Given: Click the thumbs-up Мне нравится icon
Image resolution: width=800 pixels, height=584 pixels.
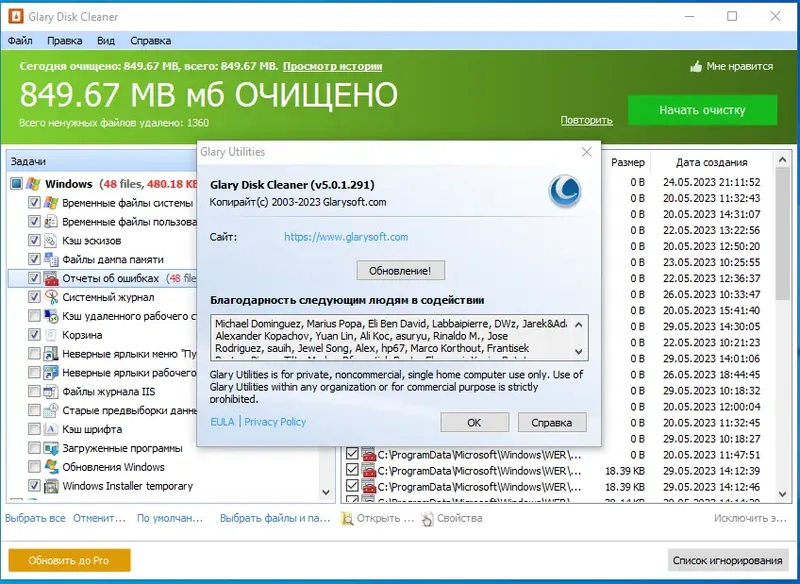Looking at the screenshot, I should [696, 66].
